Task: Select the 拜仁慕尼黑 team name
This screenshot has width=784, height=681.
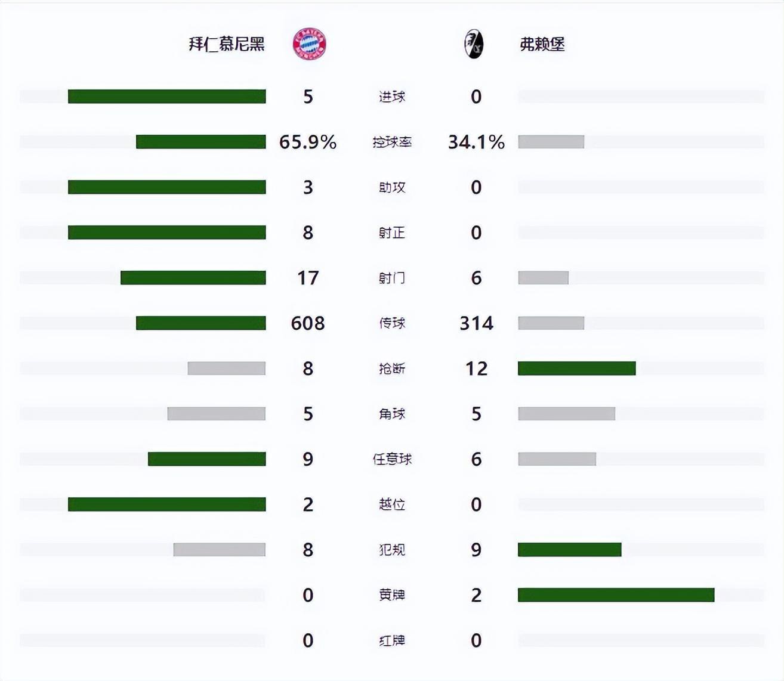Action: pyautogui.click(x=227, y=44)
